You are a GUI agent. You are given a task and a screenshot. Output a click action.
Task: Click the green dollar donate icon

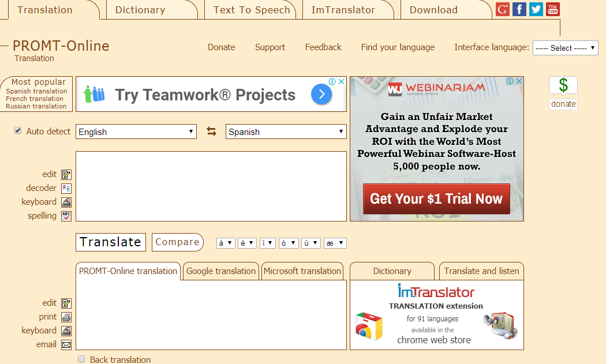pos(563,85)
